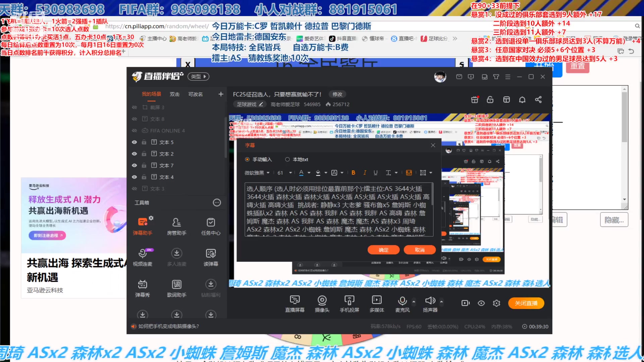The height and width of the screenshot is (362, 644).
Task: Toggle italic text formatting
Action: [x=365, y=173]
